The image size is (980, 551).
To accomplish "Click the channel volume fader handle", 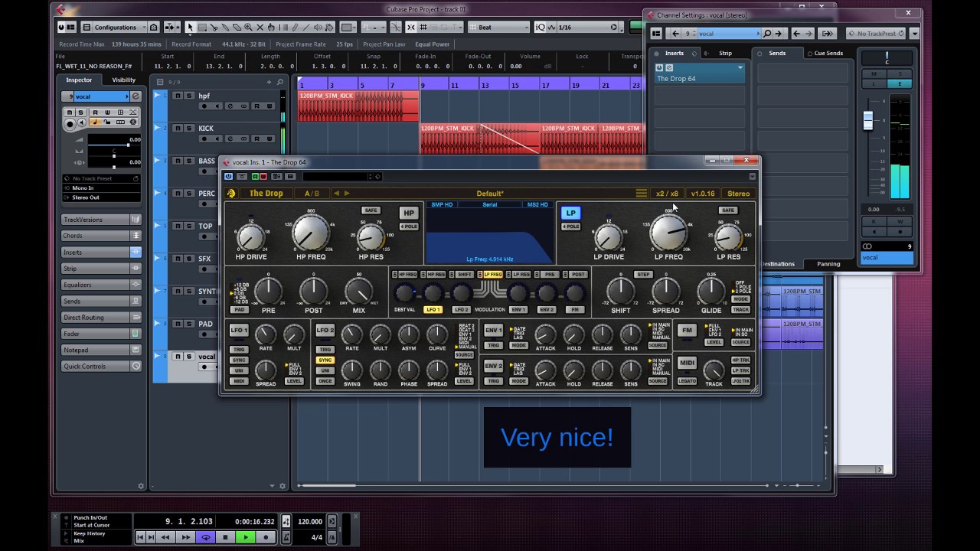I will point(867,120).
